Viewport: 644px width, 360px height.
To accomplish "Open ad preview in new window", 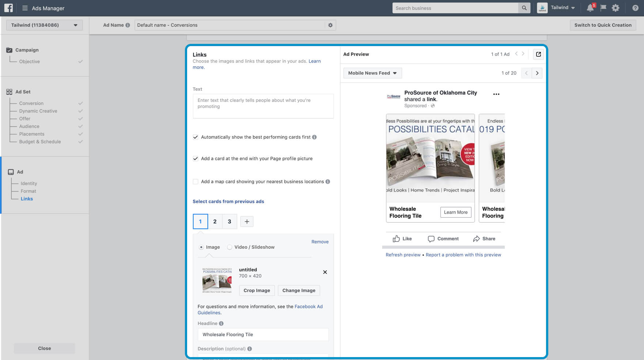I will pyautogui.click(x=538, y=54).
